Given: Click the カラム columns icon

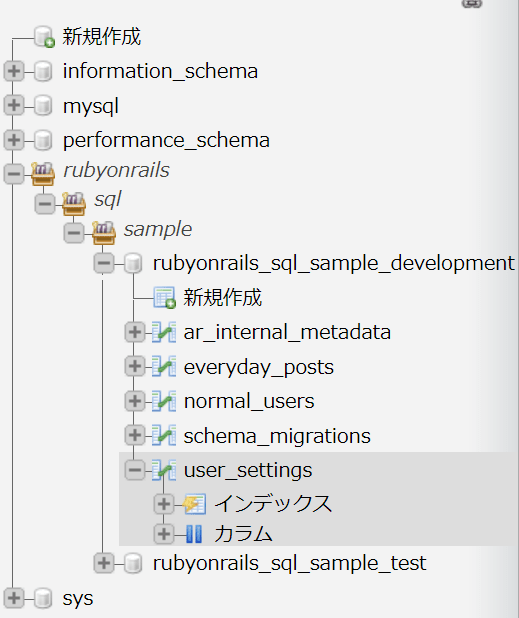Looking at the screenshot, I should 194,534.
